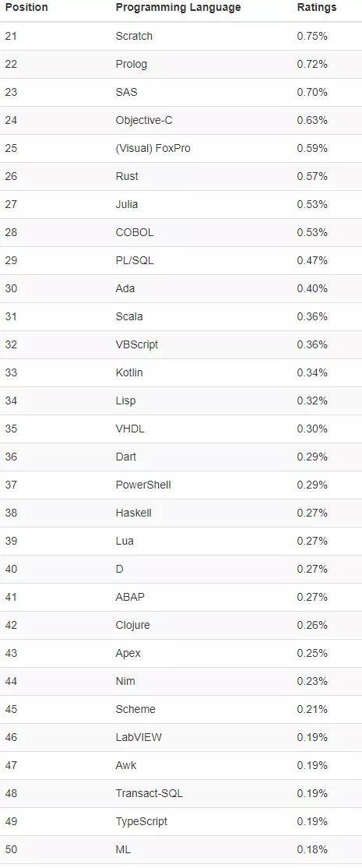
Task: Click the (Visual) FoxPro entry
Action: click(x=153, y=148)
